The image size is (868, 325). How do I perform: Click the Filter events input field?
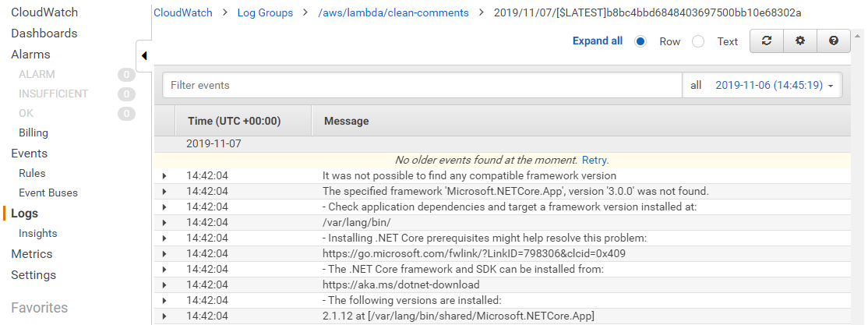[x=422, y=85]
